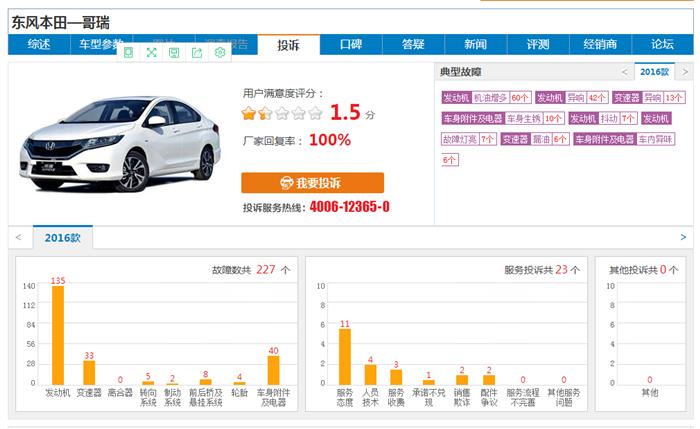Click the 故障数共 227 个 total
The height and width of the screenshot is (429, 700).
click(x=251, y=270)
